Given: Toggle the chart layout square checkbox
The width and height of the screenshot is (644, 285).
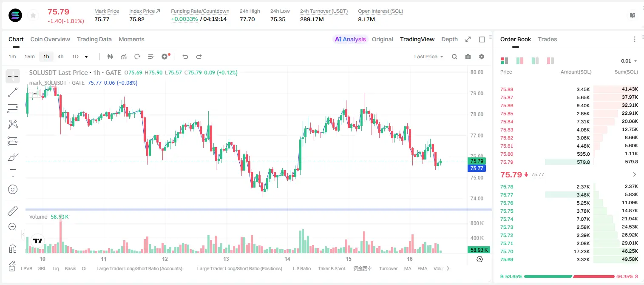Looking at the screenshot, I should pyautogui.click(x=482, y=40).
